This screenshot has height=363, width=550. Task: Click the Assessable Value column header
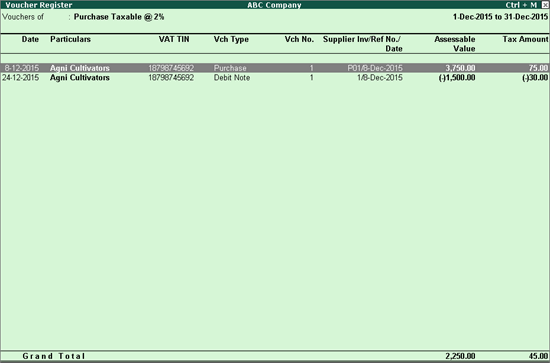455,44
